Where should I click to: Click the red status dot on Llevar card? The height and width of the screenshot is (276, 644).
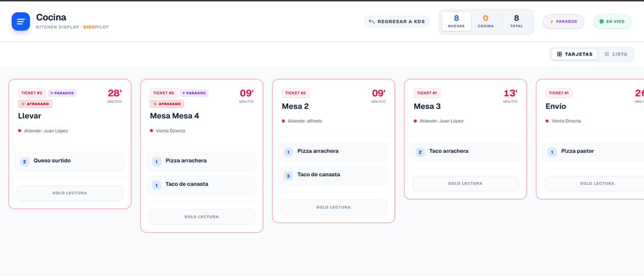20,131
